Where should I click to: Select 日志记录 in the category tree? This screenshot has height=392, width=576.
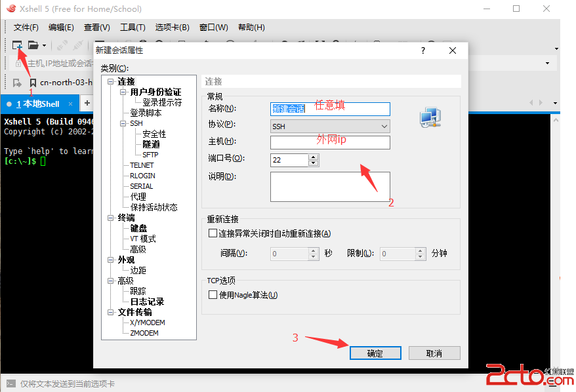coord(147,302)
